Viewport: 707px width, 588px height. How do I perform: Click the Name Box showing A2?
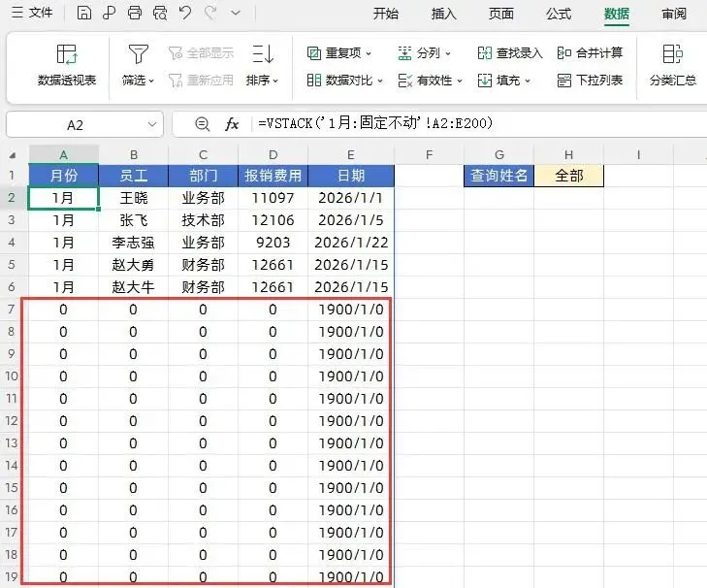click(x=75, y=124)
